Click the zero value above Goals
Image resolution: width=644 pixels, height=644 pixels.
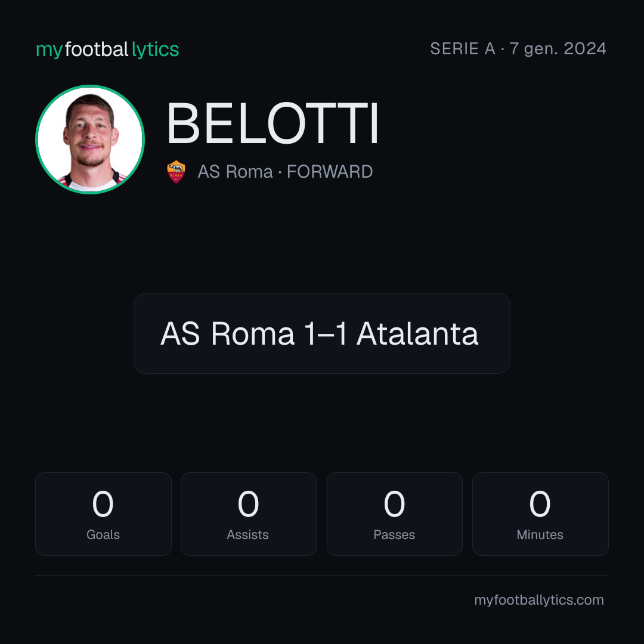click(103, 503)
